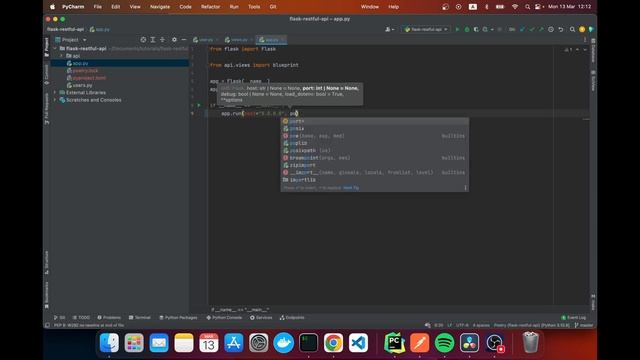
Task: Open the Event Log
Action: (574, 318)
